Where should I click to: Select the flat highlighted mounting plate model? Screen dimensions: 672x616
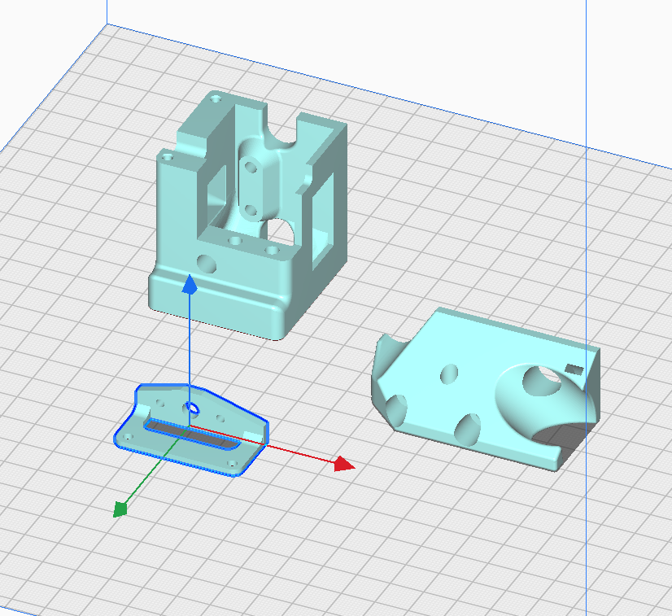pyautogui.click(x=191, y=430)
